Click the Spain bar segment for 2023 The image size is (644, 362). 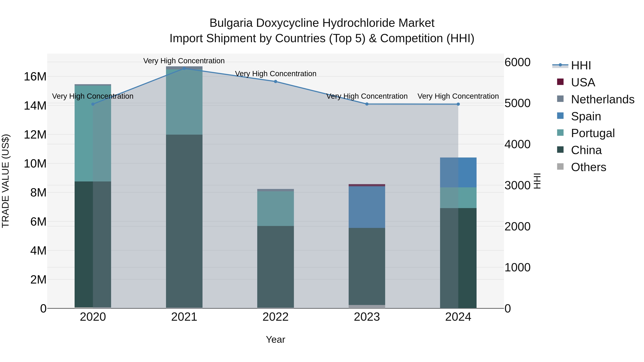367,207
